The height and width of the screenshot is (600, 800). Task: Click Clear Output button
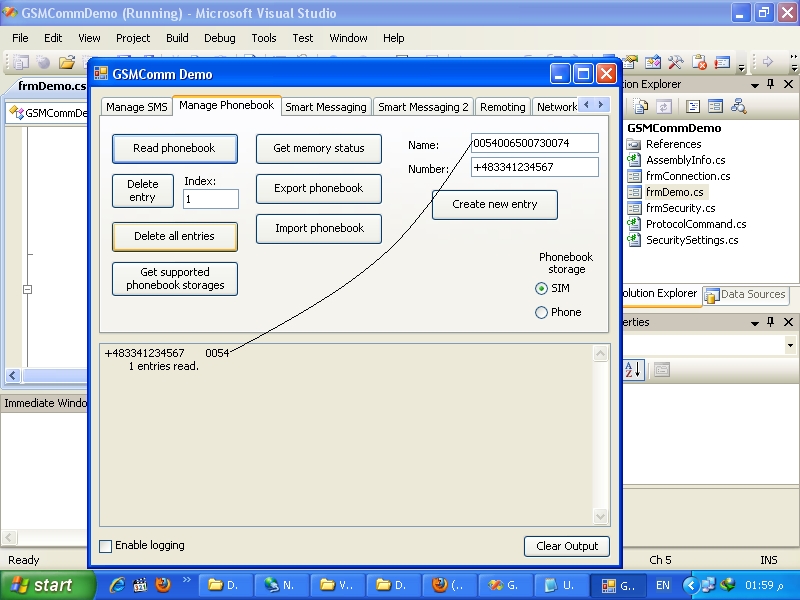coord(567,546)
